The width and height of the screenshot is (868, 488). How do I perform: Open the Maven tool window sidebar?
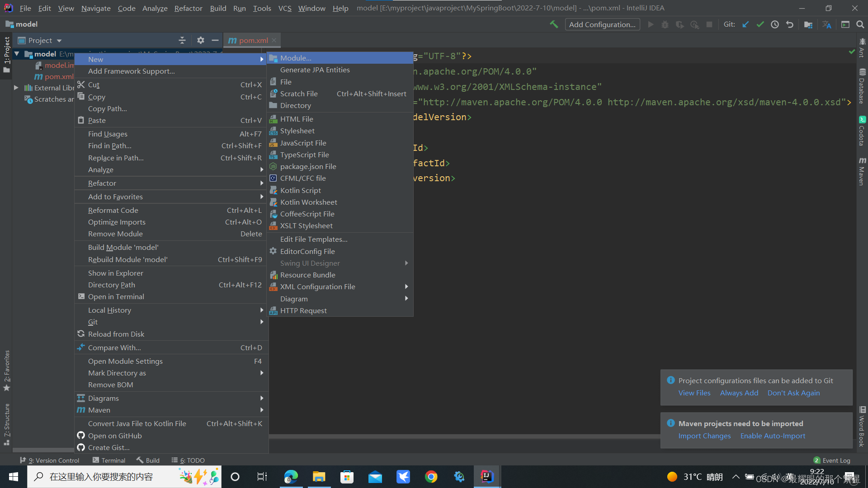862,172
